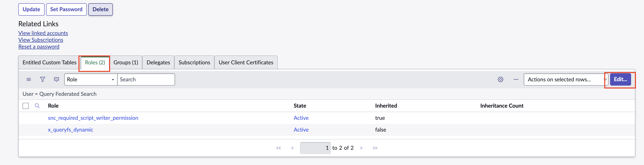
Task: Open the Role search field dropdown
Action: [91, 79]
